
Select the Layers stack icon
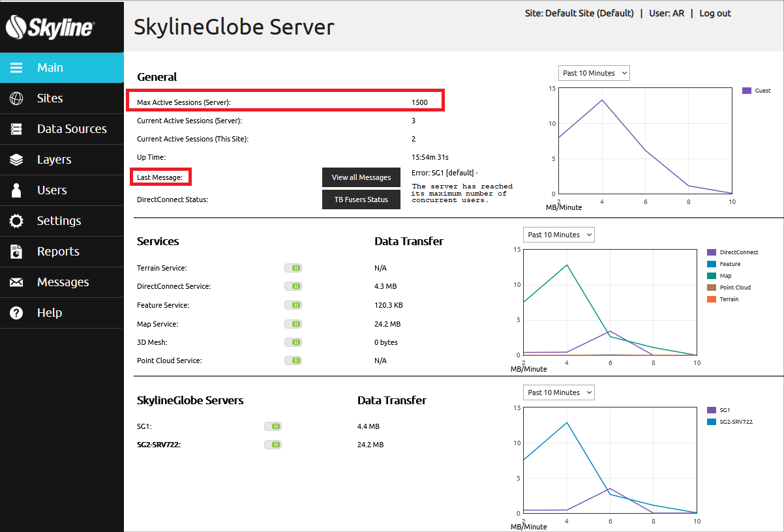pos(16,160)
